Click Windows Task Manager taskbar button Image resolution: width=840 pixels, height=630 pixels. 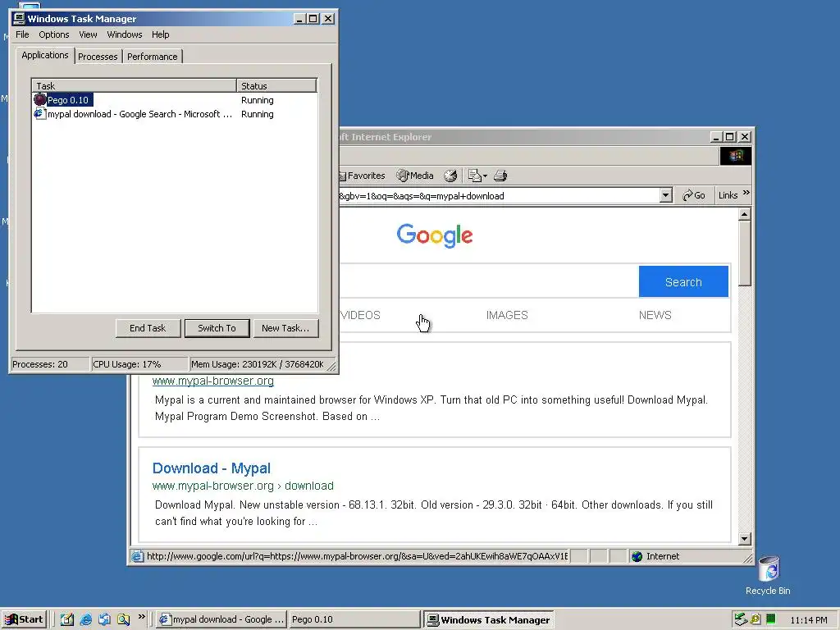tap(489, 620)
